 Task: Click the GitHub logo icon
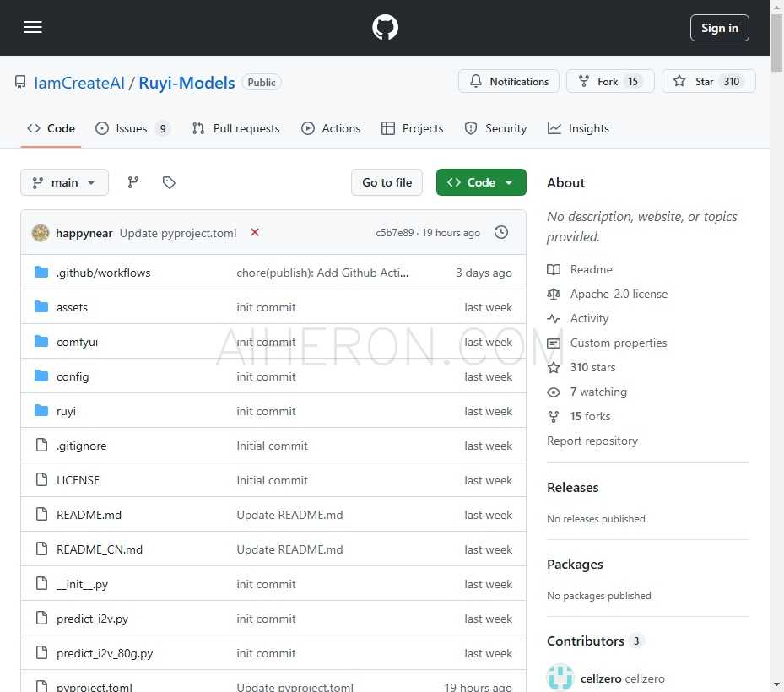[385, 28]
